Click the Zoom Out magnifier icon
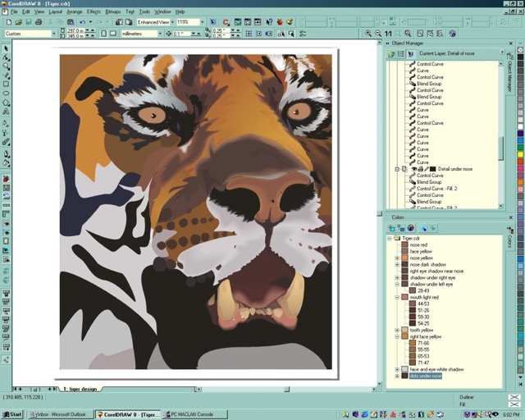 (378, 34)
